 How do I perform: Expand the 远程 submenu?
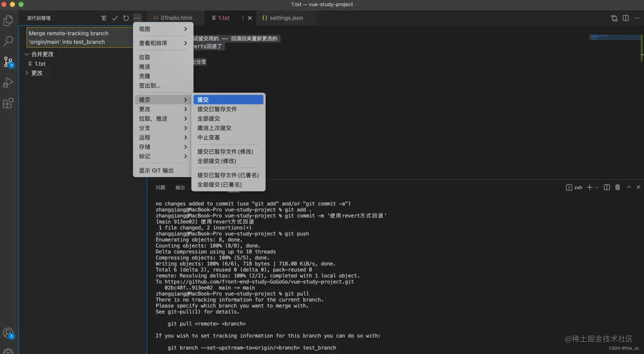[x=163, y=137]
